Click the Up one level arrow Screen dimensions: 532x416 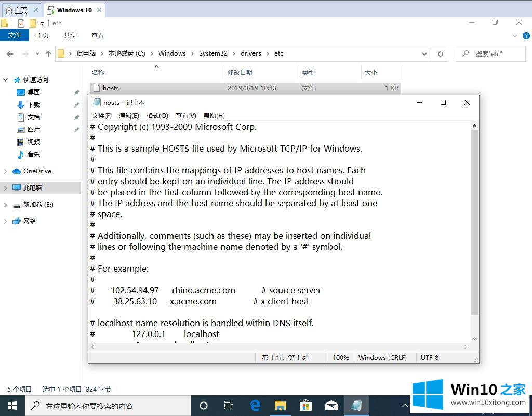click(48, 53)
